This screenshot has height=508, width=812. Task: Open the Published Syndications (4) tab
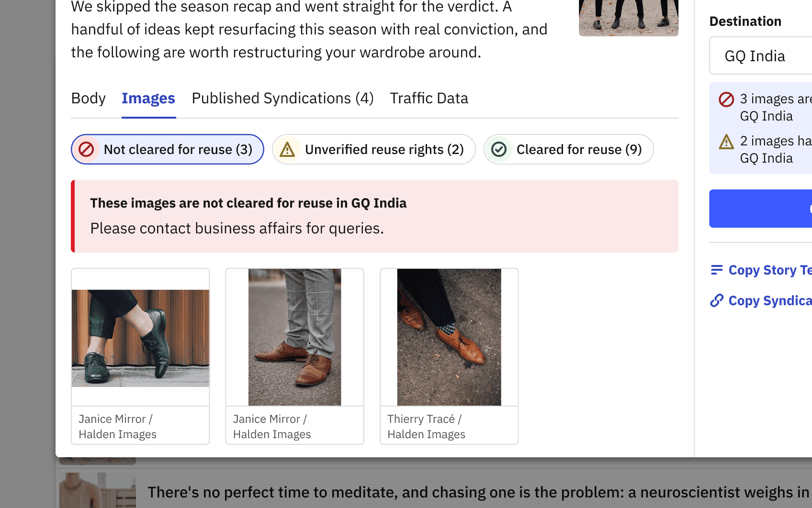click(282, 98)
